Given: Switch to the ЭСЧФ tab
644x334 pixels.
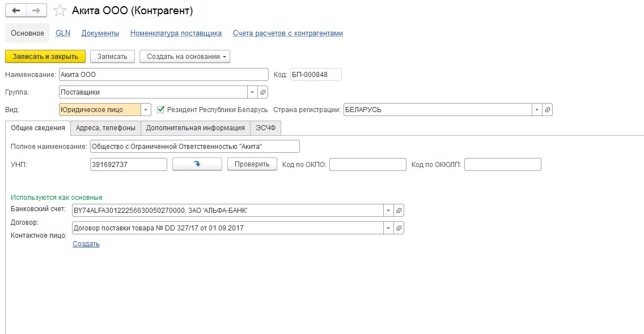Looking at the screenshot, I should (x=266, y=128).
